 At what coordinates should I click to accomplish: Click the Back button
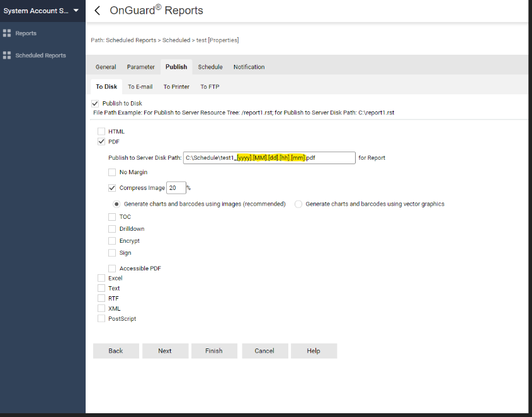click(x=116, y=351)
